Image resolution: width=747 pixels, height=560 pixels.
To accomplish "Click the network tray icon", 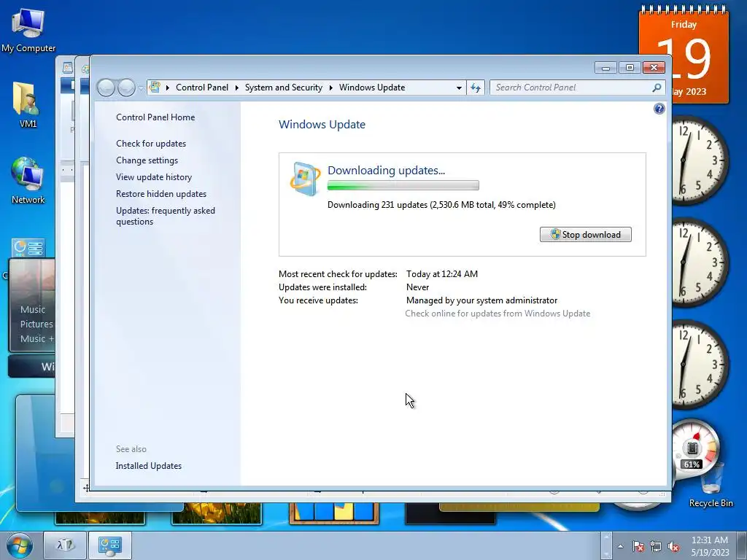I will (x=656, y=546).
